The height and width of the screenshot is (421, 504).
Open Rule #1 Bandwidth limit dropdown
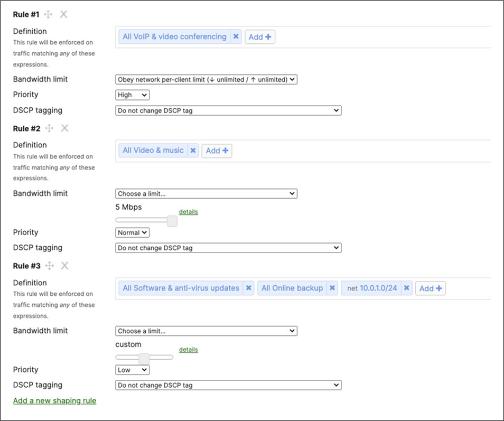click(x=207, y=79)
